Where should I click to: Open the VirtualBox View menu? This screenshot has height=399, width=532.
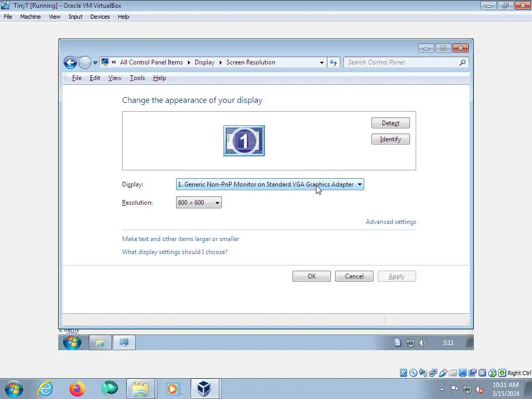click(55, 17)
